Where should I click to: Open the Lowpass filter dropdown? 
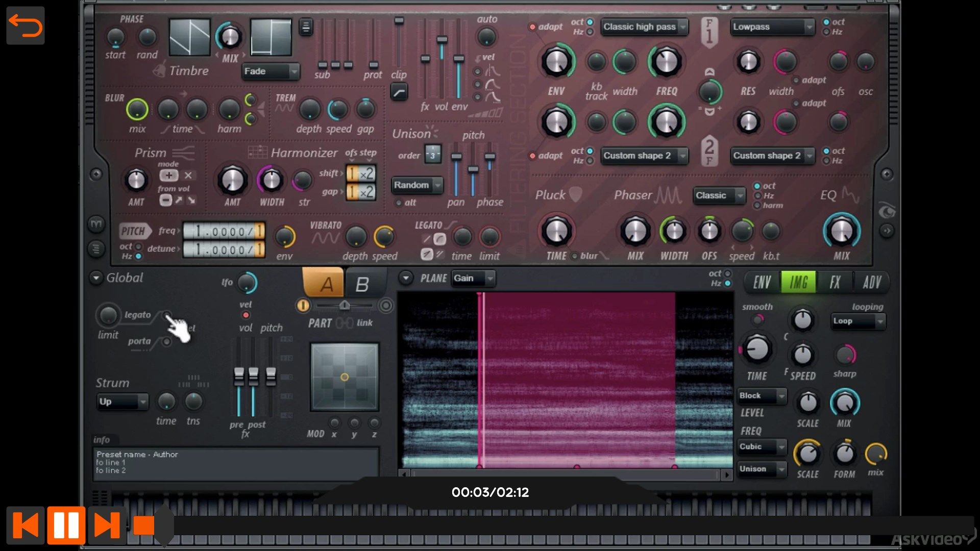(772, 27)
